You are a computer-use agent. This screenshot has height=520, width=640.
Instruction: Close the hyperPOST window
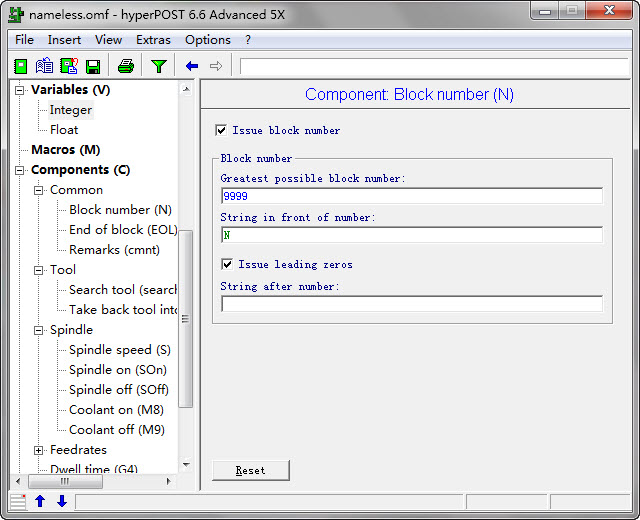[x=610, y=11]
